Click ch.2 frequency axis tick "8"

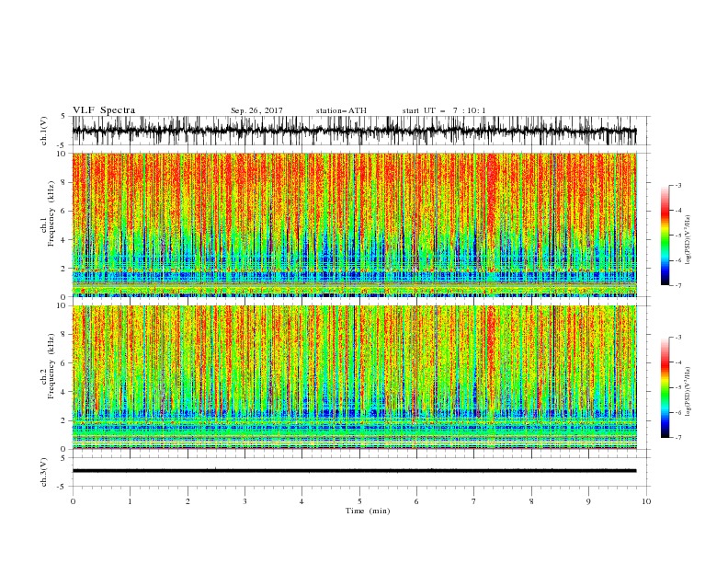(63, 335)
